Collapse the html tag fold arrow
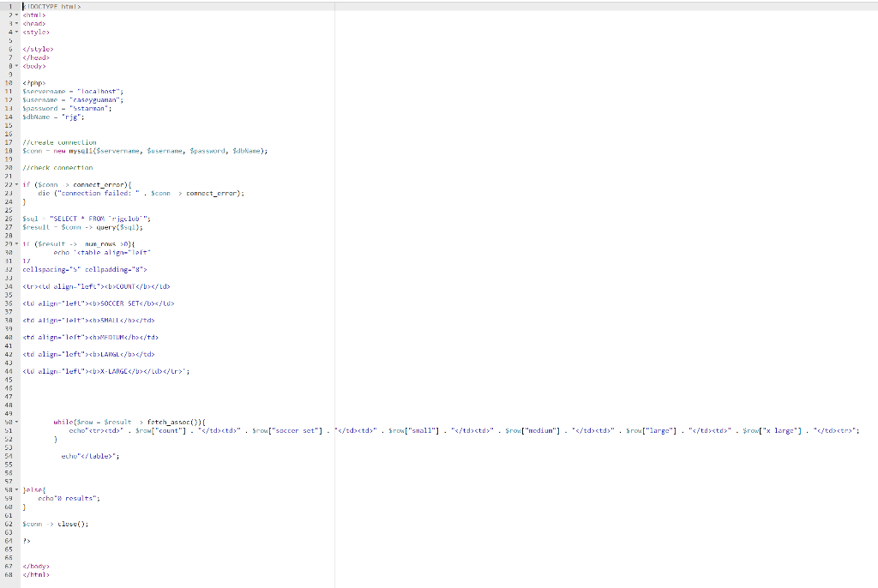 (x=16, y=15)
